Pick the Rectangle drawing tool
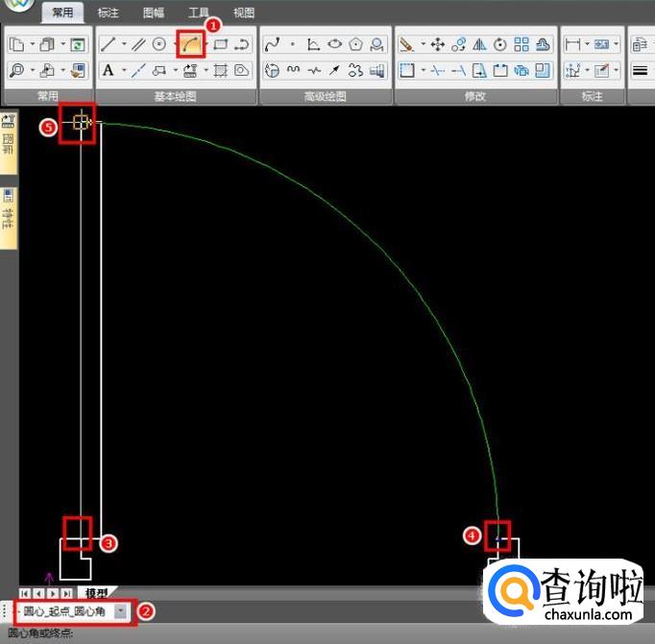Screen dimensions: 655x644 [220, 44]
